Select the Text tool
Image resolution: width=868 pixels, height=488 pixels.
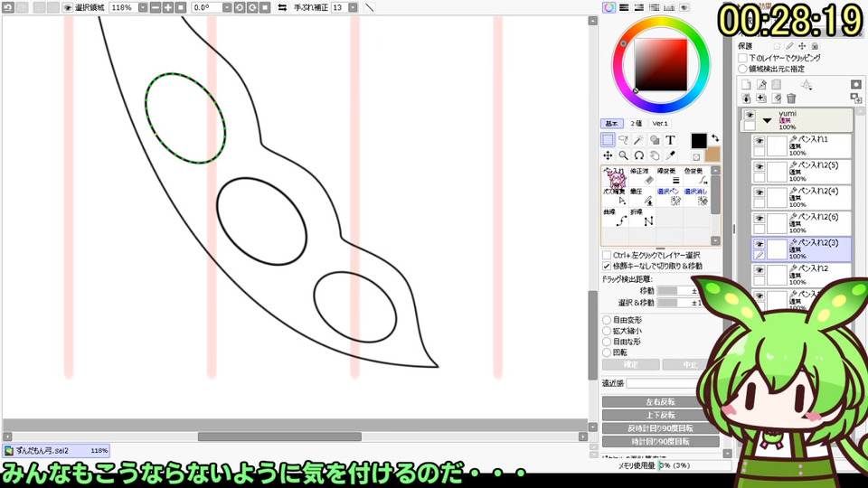pyautogui.click(x=671, y=140)
